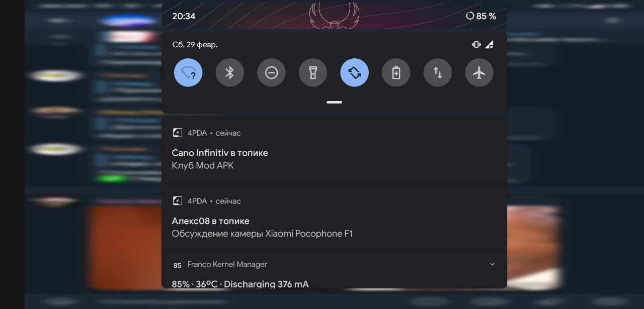This screenshot has width=644, height=309.
Task: Tap the 85 % battery indicator
Action: pyautogui.click(x=480, y=16)
